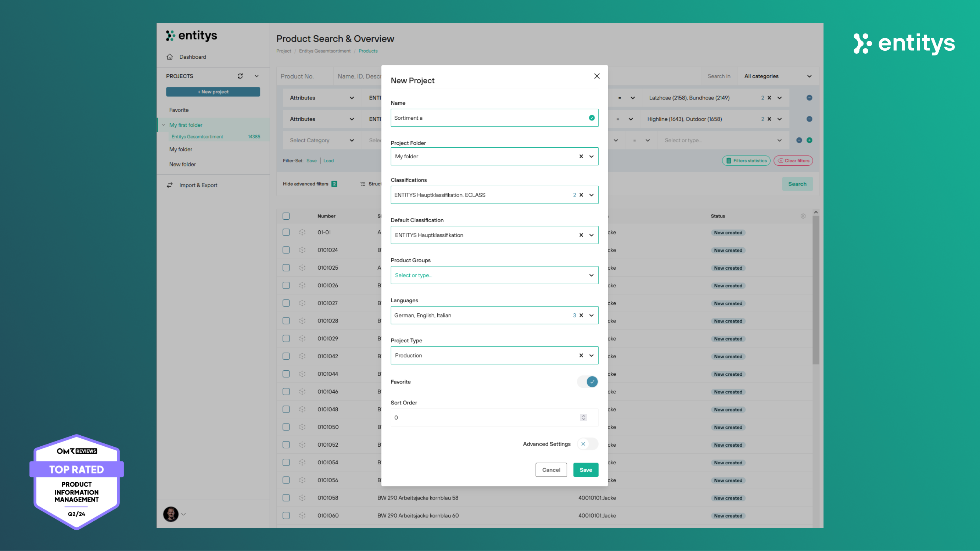The width and height of the screenshot is (980, 551).
Task: Open the My folder sidebar item
Action: [x=181, y=150]
